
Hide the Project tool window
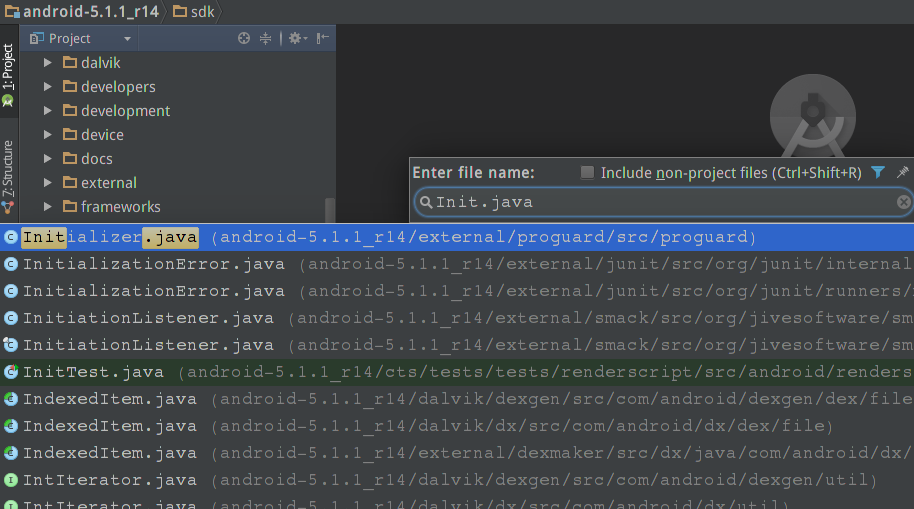(x=322, y=38)
